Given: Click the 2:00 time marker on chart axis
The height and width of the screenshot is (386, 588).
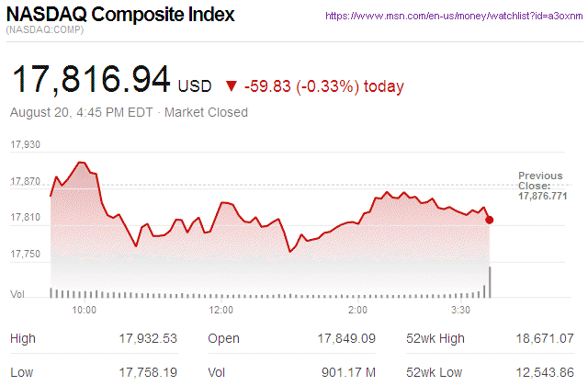Looking at the screenshot, I should click(357, 311).
